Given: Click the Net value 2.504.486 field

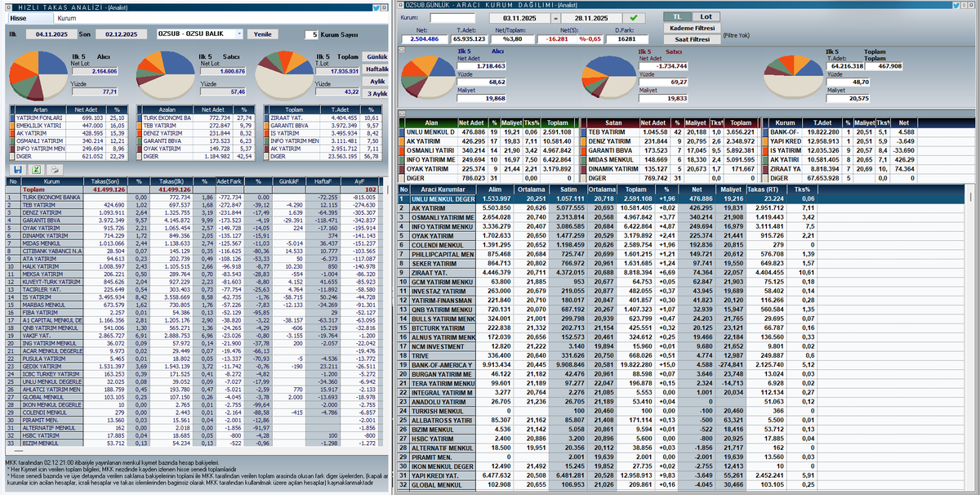Looking at the screenshot, I should point(424,38).
